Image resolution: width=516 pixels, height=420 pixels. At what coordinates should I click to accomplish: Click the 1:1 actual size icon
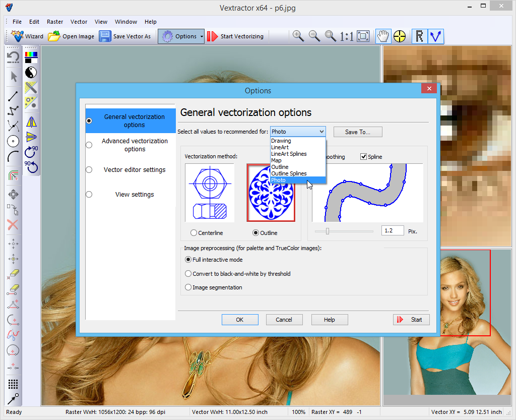pos(346,36)
